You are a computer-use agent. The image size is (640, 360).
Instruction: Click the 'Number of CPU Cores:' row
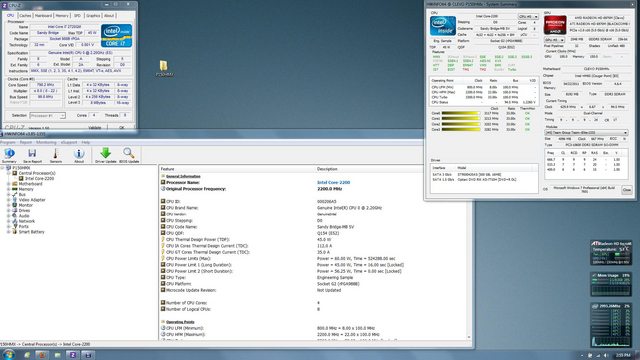pos(312,303)
